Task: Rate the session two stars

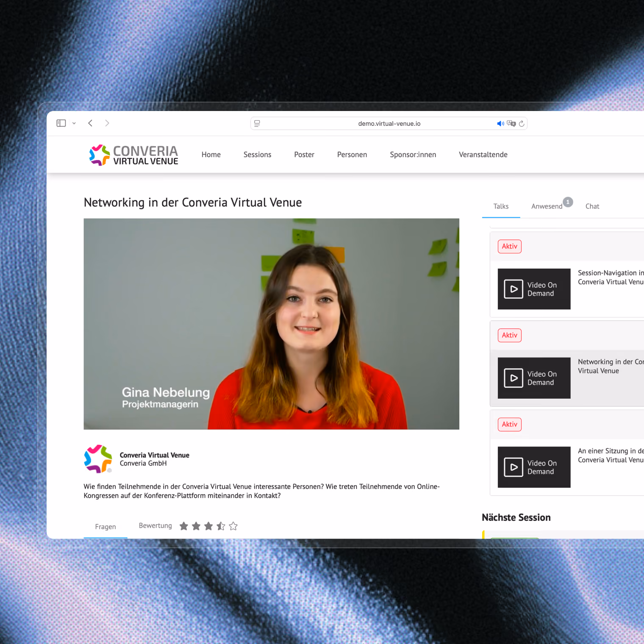Action: click(196, 526)
